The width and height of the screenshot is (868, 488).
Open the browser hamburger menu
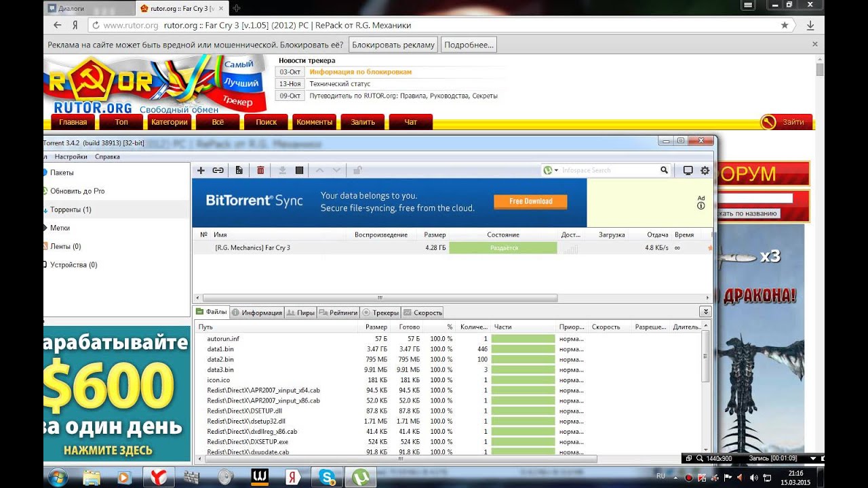748,5
